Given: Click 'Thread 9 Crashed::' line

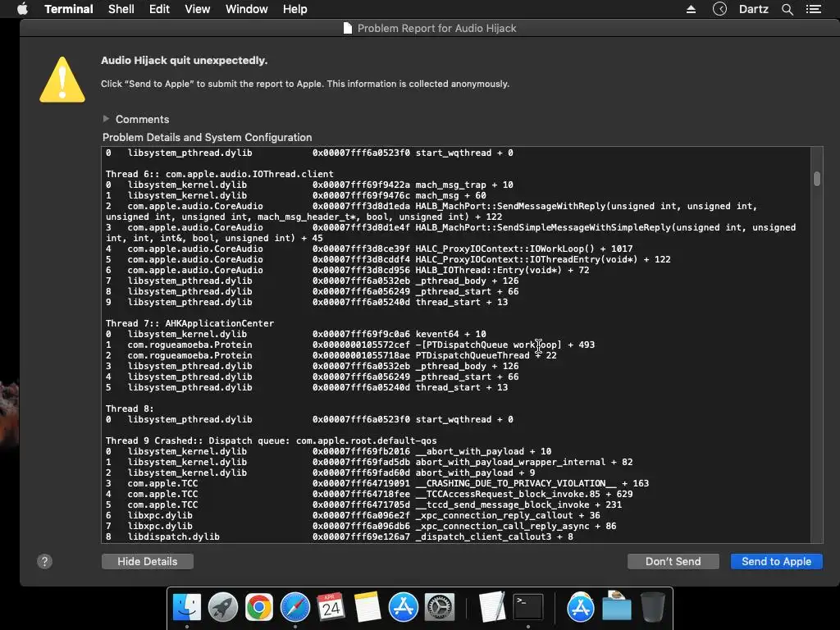Looking at the screenshot, I should tap(271, 441).
